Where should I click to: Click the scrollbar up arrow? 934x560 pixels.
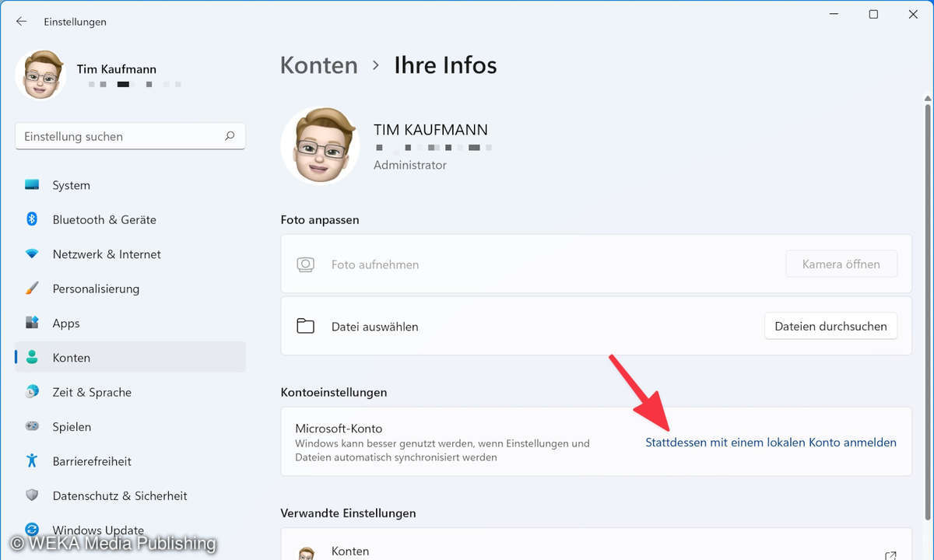(x=926, y=97)
